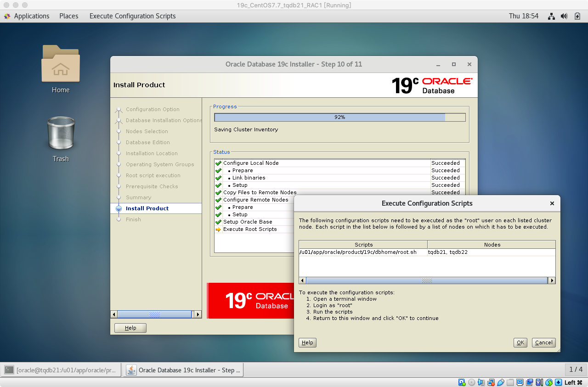Click left arrow of steps sidebar scrollbar
The height and width of the screenshot is (387, 588).
[114, 314]
